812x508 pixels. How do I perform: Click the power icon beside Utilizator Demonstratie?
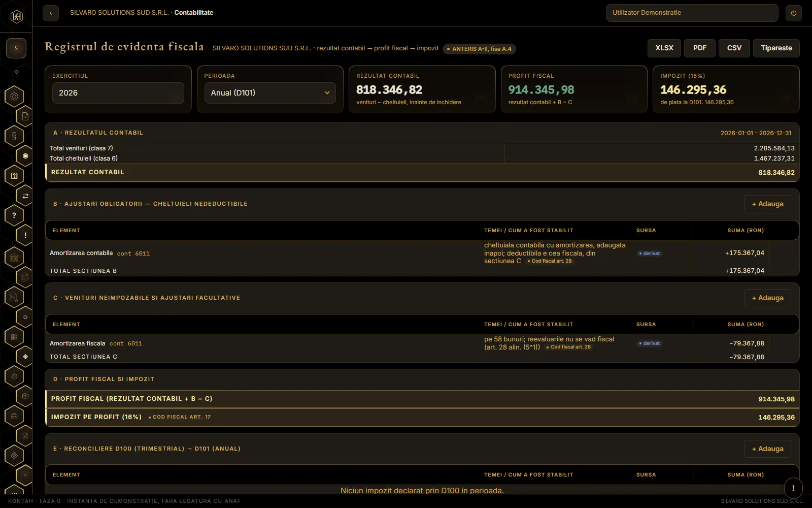click(793, 13)
